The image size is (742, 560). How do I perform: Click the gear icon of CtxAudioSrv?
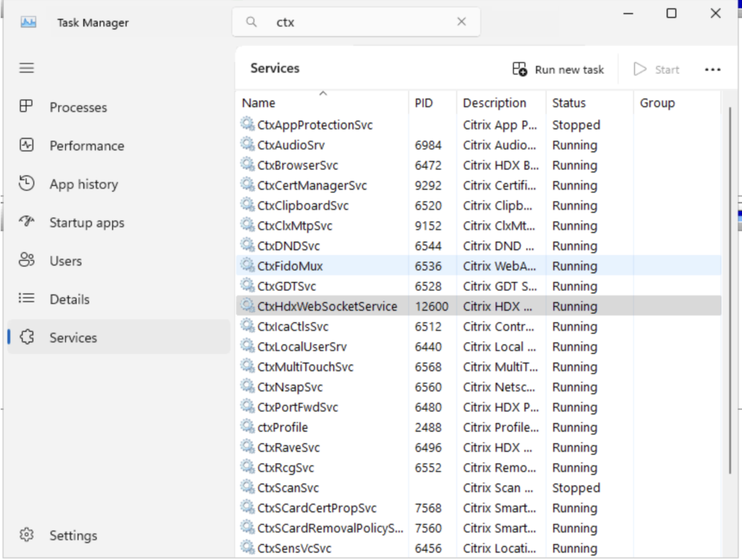pos(247,144)
